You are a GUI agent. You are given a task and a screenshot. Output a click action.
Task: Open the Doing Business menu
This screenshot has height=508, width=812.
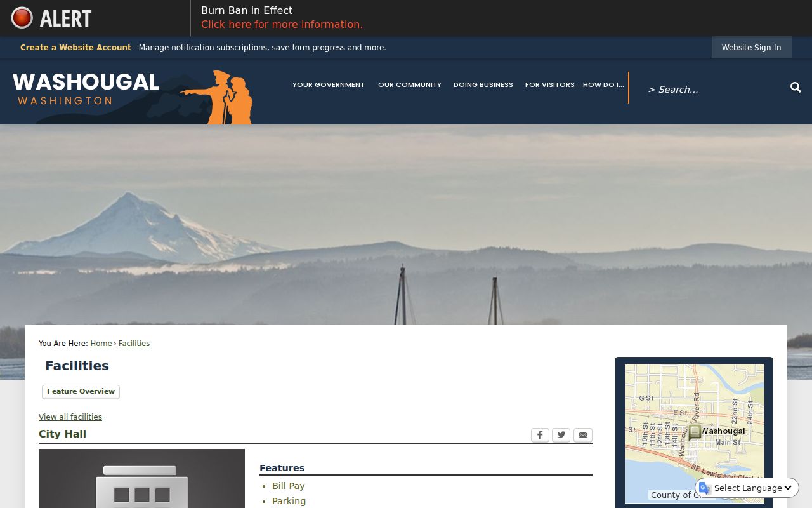click(x=483, y=84)
